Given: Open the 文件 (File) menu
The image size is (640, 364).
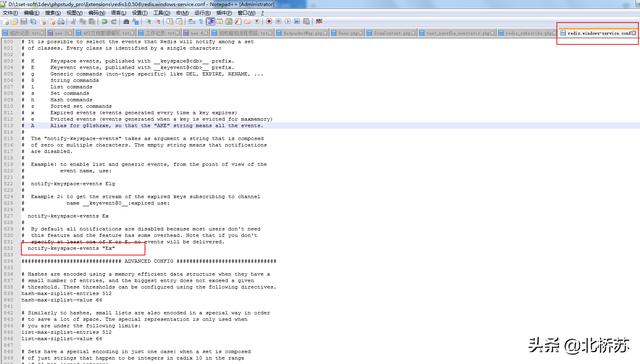Looking at the screenshot, I should 10,13.
